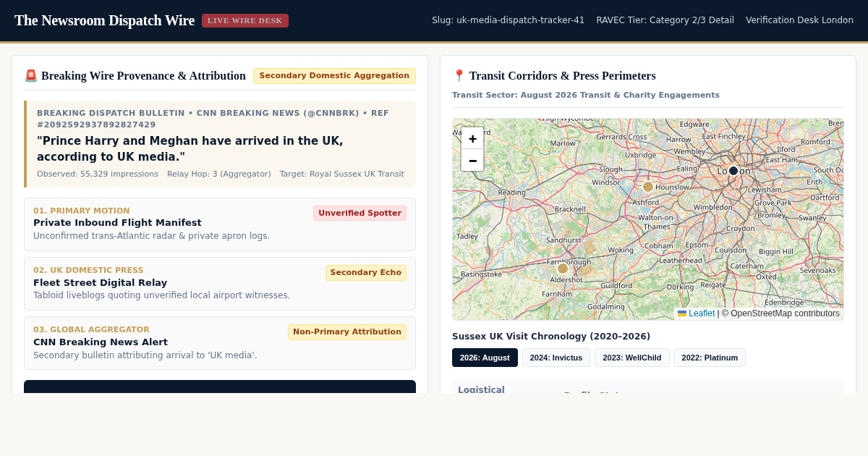
Task: Click the Logistical column header
Action: click(x=481, y=389)
